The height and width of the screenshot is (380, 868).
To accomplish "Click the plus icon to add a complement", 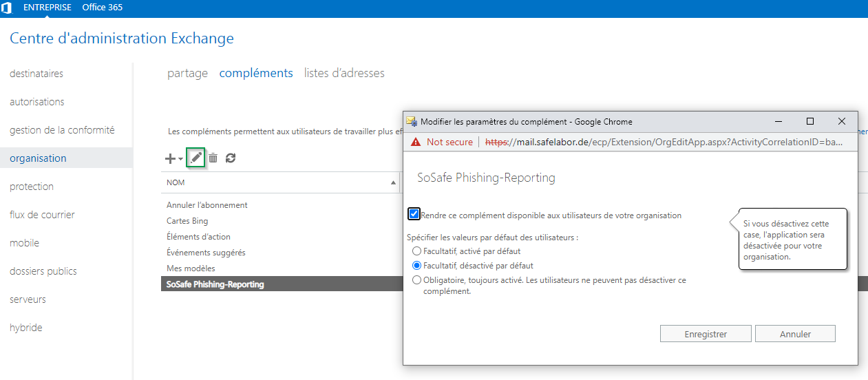I will pyautogui.click(x=171, y=158).
